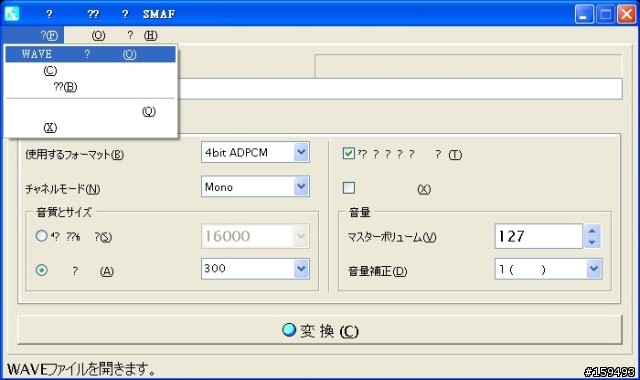Uncheck the checked (T) checkbox
Image resolution: width=640 pixels, height=380 pixels.
[x=349, y=153]
